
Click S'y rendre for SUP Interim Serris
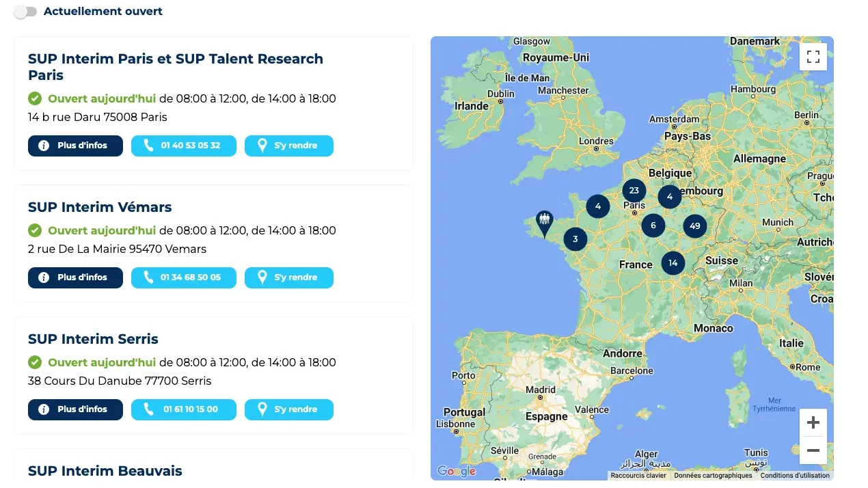289,409
